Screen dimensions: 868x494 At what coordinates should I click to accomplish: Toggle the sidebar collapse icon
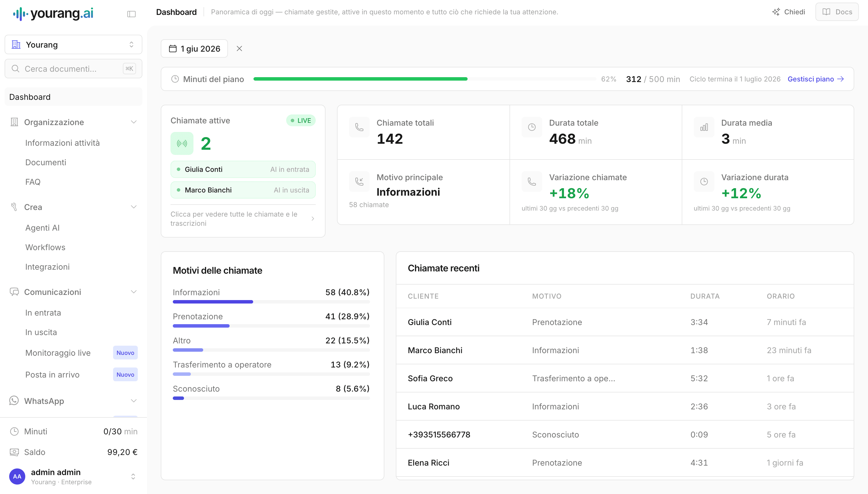point(131,14)
